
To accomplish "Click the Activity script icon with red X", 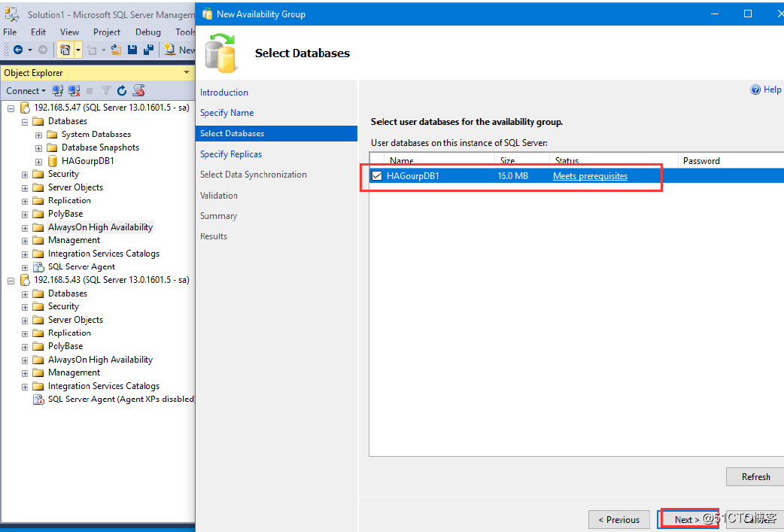I will (x=138, y=90).
